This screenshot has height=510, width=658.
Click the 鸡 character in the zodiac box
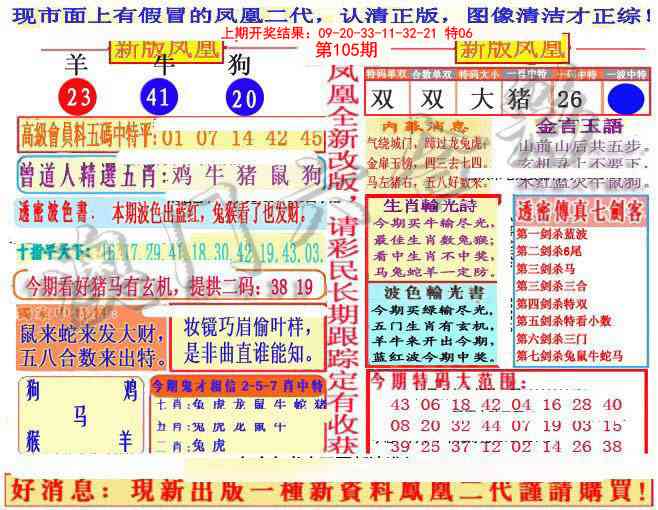click(x=129, y=390)
